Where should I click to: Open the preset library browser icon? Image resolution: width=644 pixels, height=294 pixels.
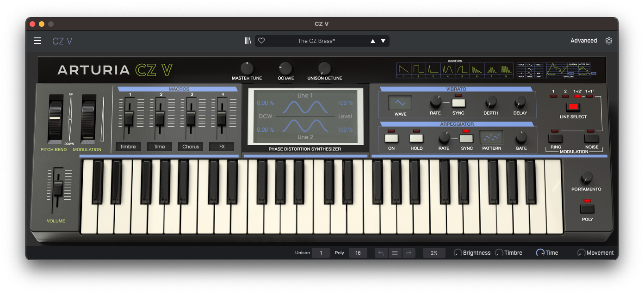tap(248, 41)
